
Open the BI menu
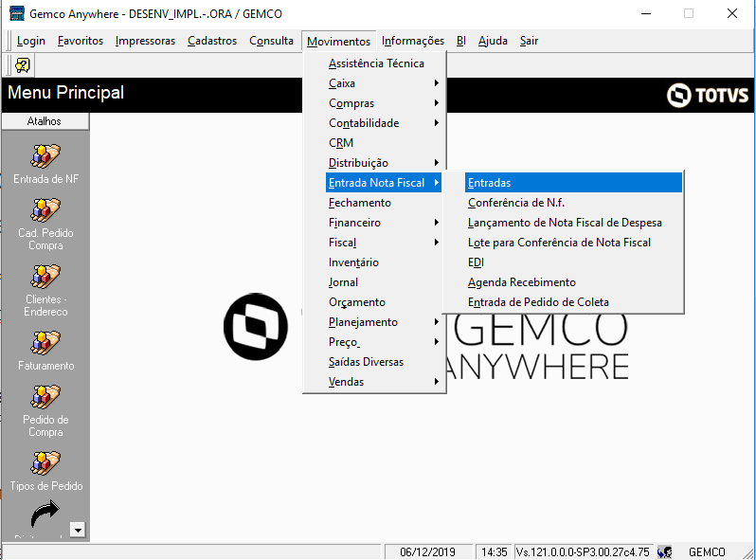pyautogui.click(x=461, y=41)
